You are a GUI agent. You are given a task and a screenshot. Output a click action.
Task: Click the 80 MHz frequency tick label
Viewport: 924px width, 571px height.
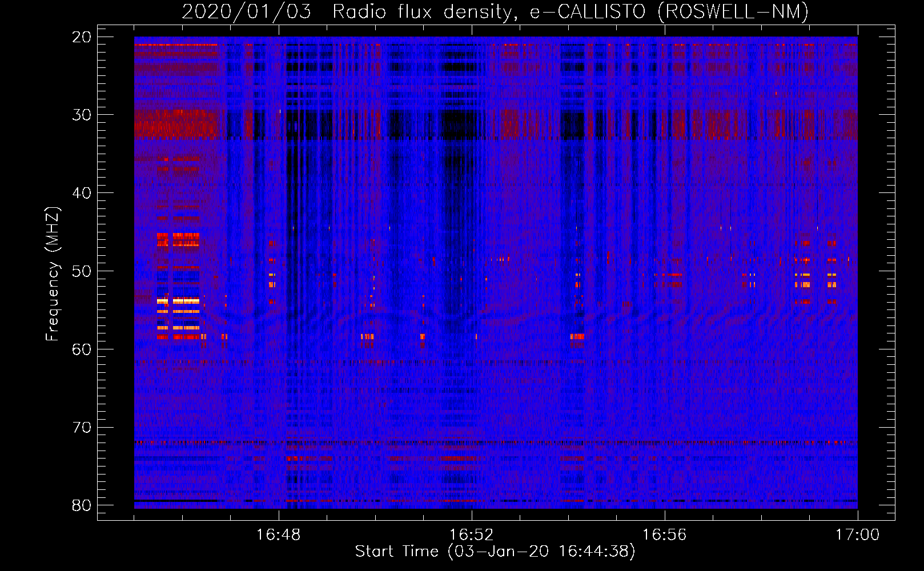pyautogui.click(x=82, y=505)
